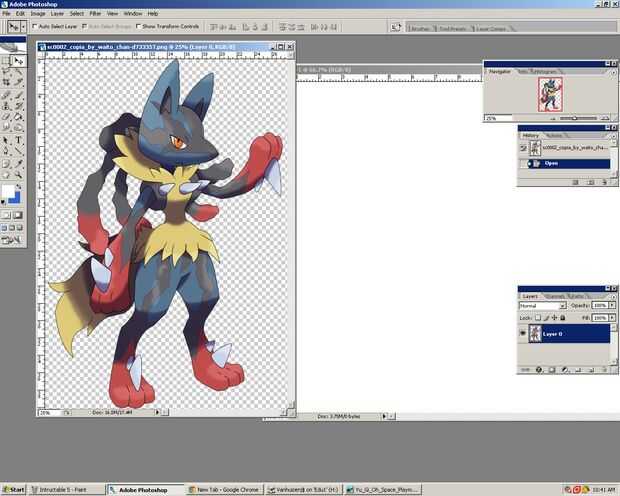Switch to Quick Mask mode
This screenshot has width=620, height=496.
click(x=18, y=216)
